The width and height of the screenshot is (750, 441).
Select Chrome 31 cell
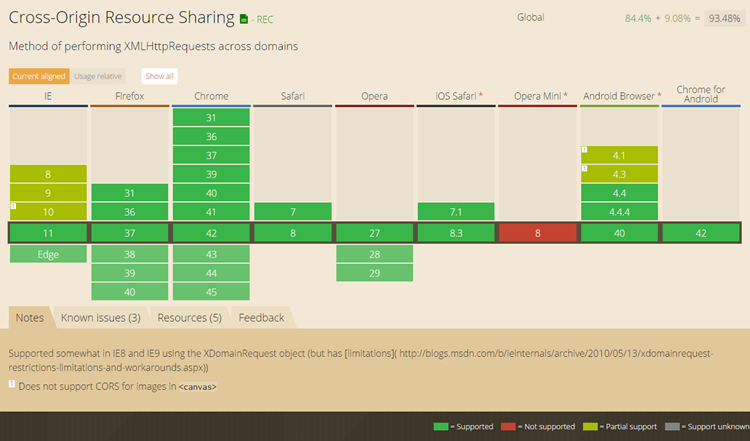point(211,118)
